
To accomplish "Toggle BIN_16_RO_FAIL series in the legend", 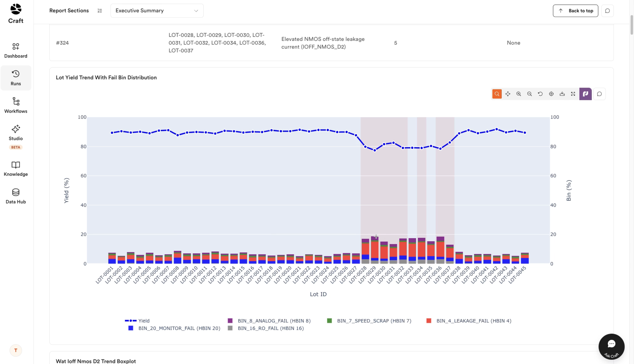I will (x=266, y=328).
